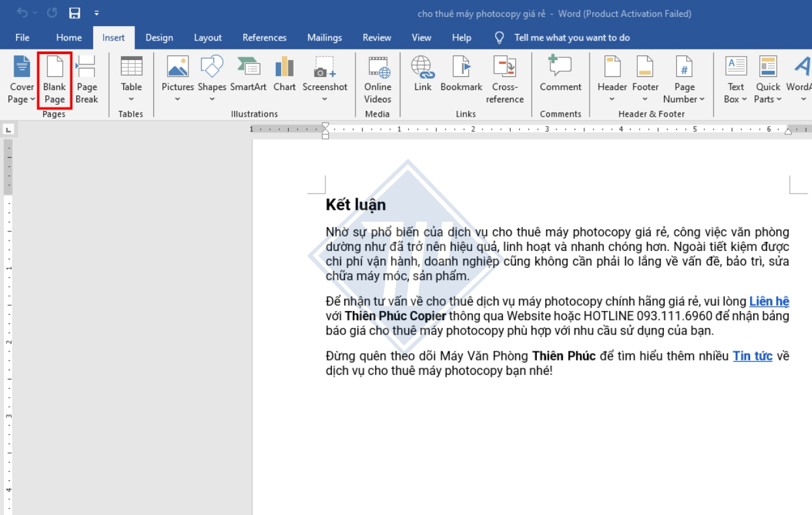
Task: Add a new Comment
Action: pos(560,68)
